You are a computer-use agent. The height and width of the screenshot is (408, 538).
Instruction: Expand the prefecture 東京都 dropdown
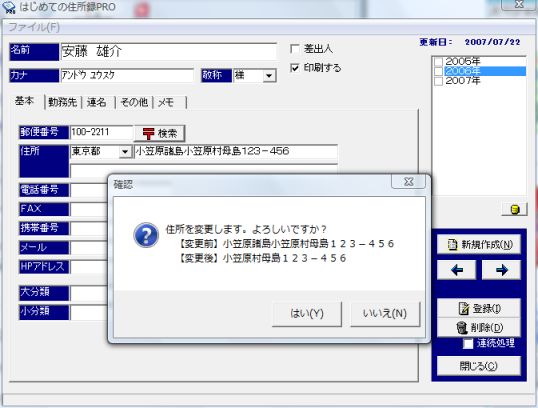(x=125, y=152)
